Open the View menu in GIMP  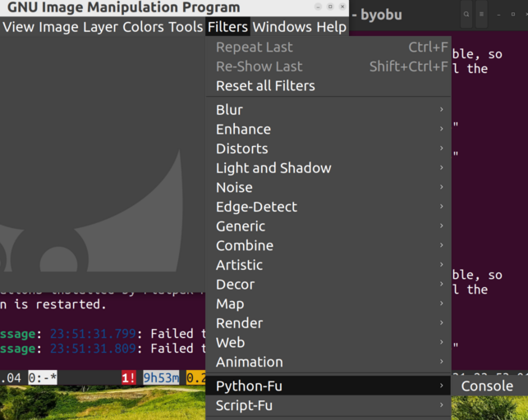click(x=19, y=27)
